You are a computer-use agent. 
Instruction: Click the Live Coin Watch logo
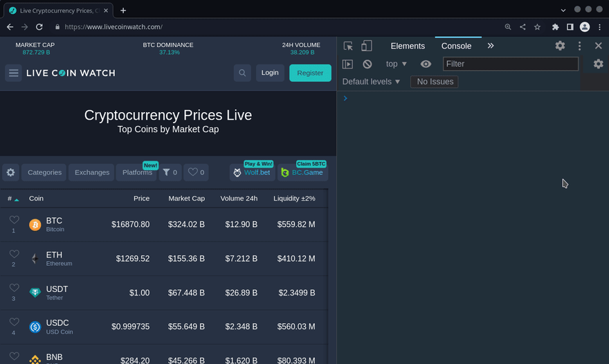71,73
